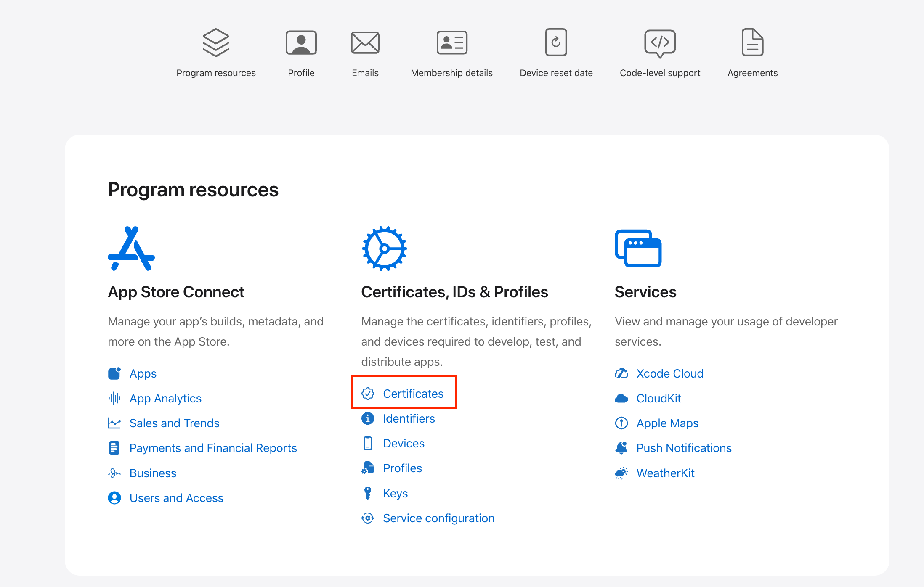Screen dimensions: 924x587
Task: Open the Code-level support chat bubble icon
Action: (660, 42)
